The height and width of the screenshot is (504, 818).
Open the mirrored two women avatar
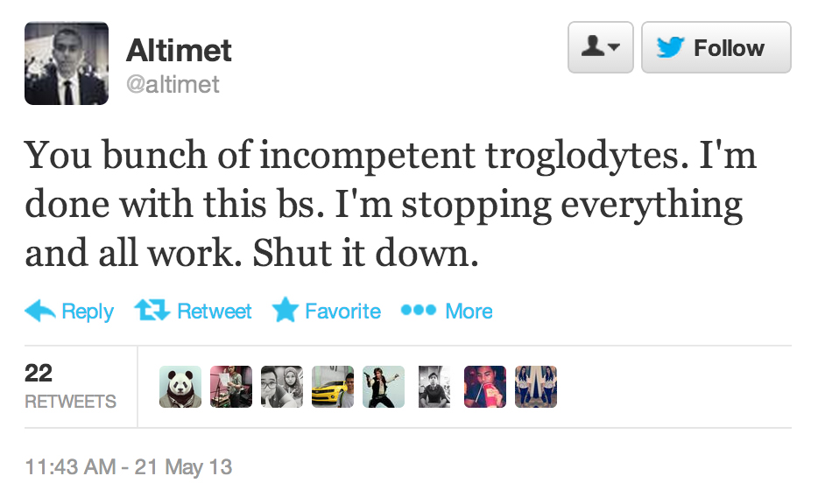(x=536, y=387)
